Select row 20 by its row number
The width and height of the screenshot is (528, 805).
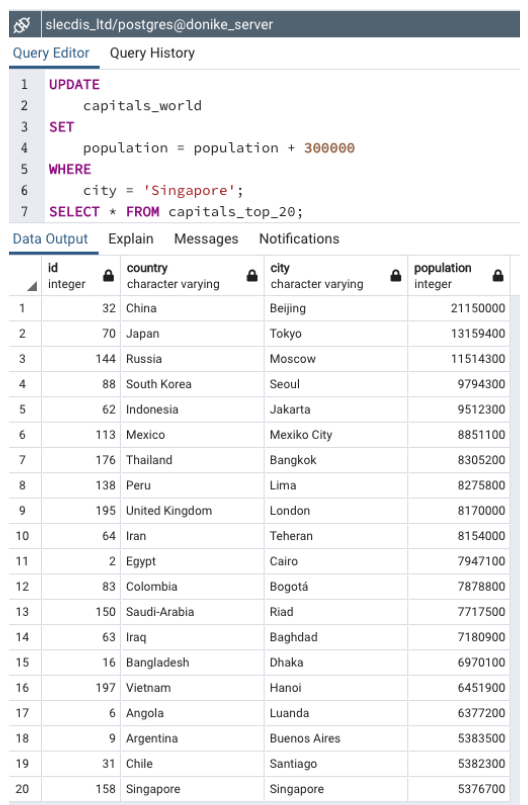[22, 789]
